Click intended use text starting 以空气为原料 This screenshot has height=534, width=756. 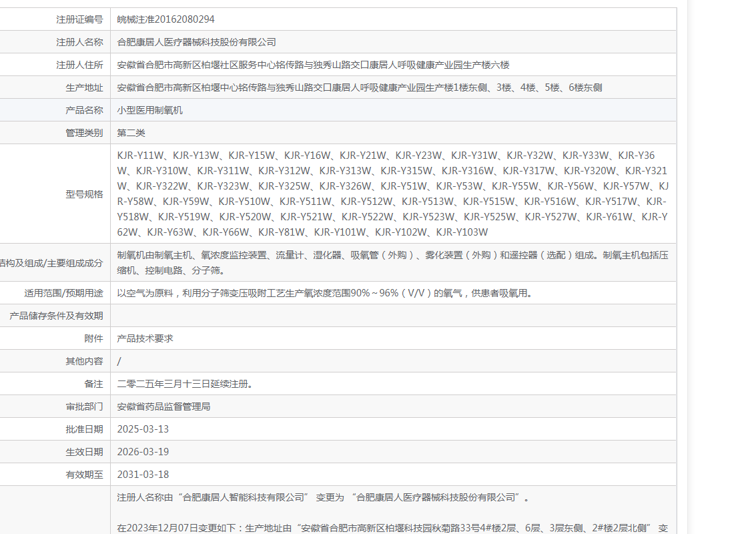pyautogui.click(x=324, y=293)
